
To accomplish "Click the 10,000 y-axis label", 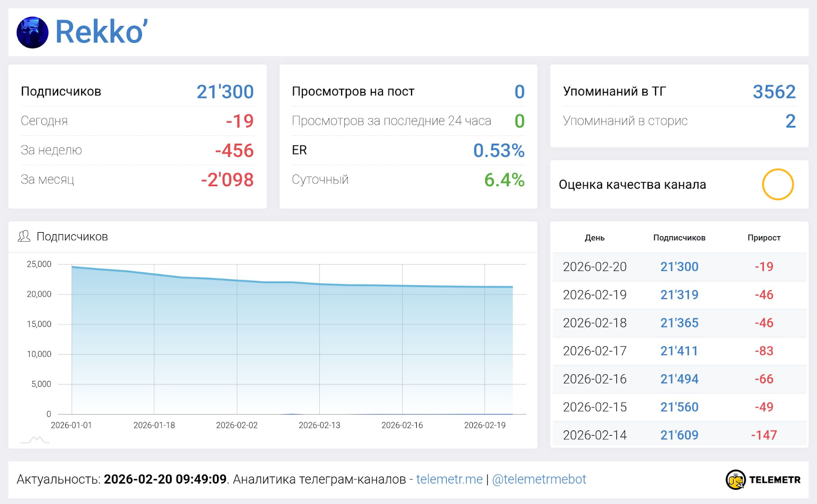I will point(39,354).
